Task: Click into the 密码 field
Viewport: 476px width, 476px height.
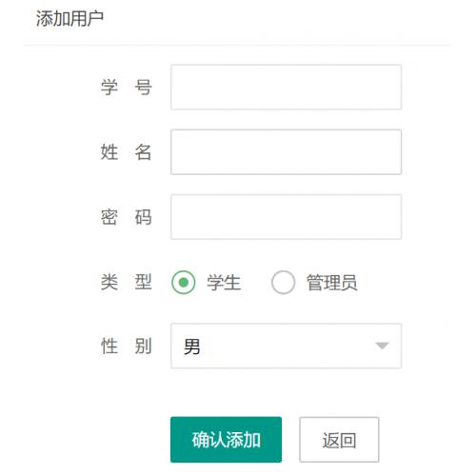Action: [x=286, y=217]
